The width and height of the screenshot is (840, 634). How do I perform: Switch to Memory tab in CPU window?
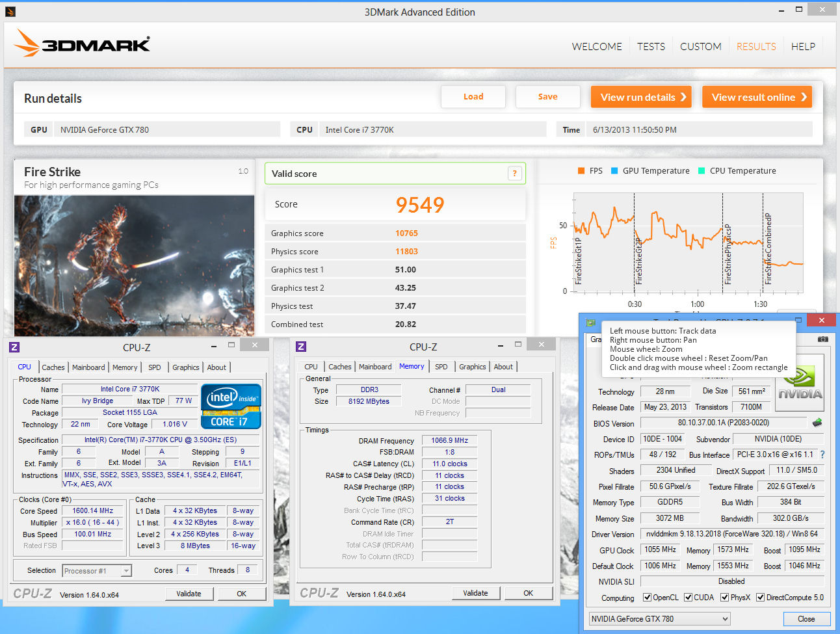pyautogui.click(x=125, y=367)
